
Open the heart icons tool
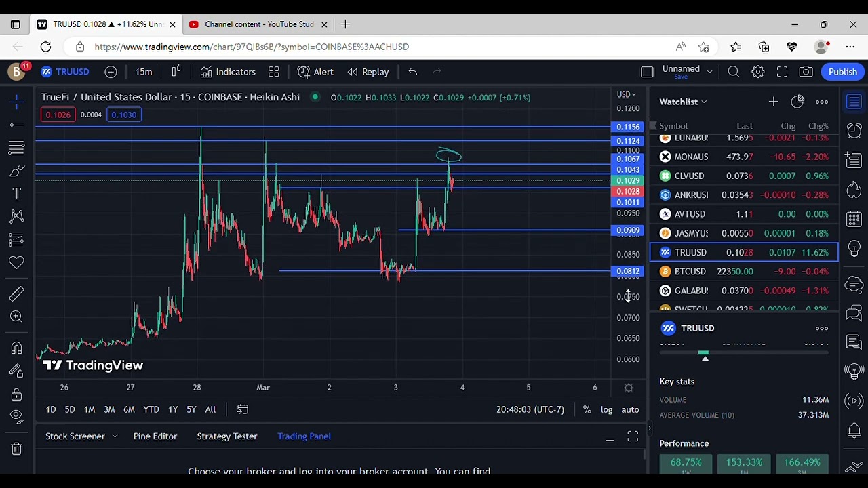pyautogui.click(x=17, y=262)
